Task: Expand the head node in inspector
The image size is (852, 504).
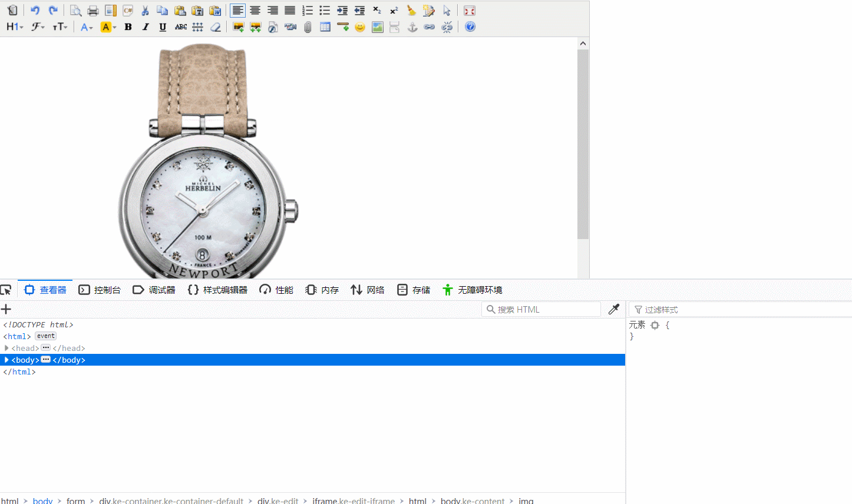Action: (x=6, y=348)
